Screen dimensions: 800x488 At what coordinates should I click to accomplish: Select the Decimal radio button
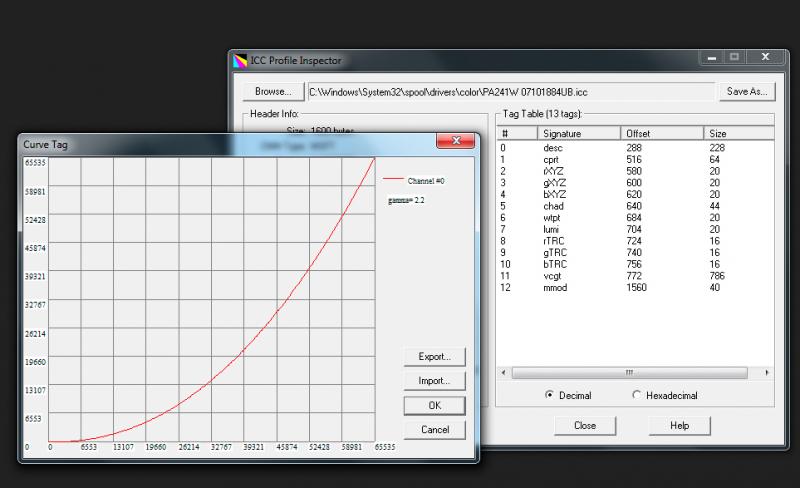pos(549,395)
